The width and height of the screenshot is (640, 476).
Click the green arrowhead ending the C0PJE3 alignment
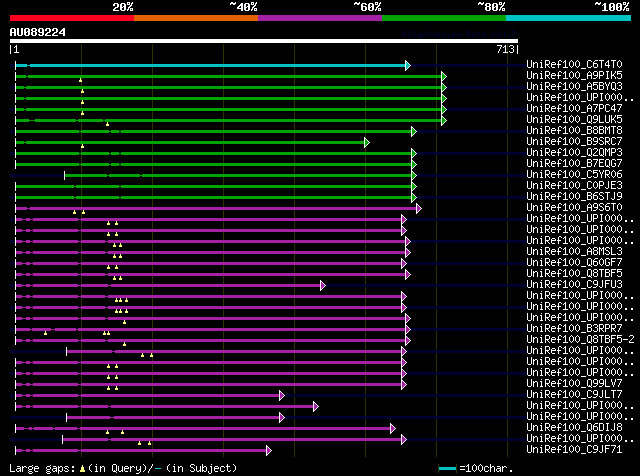point(414,187)
